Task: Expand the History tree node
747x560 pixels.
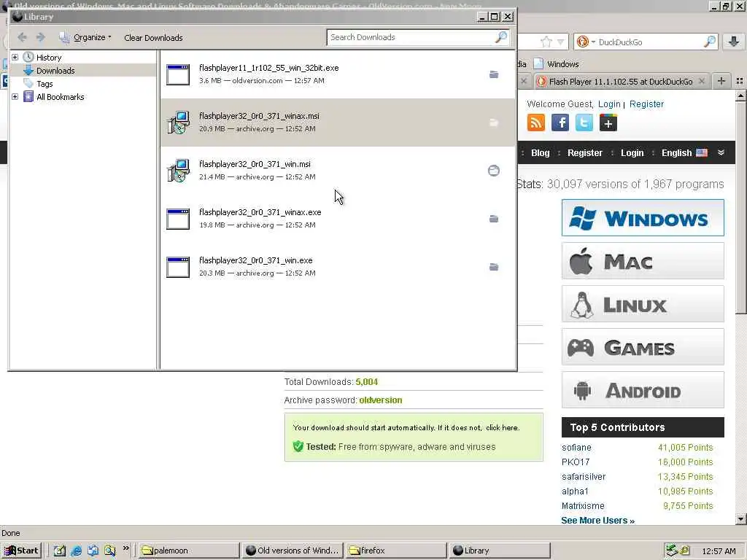Action: pos(15,57)
